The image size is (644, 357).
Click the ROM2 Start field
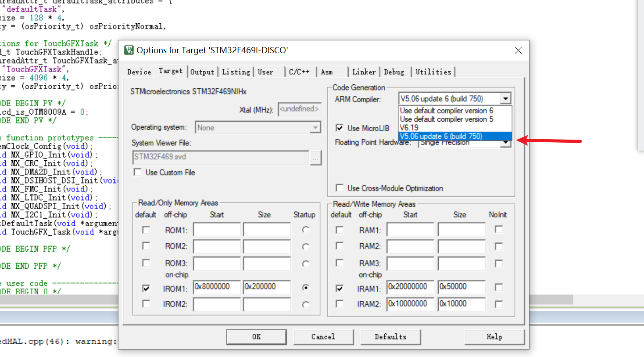[x=217, y=246]
